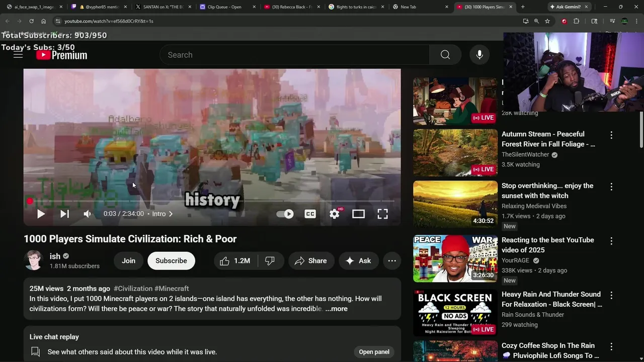This screenshot has width=644, height=362.
Task: Go to YouTube Premium home logo
Action: click(62, 55)
